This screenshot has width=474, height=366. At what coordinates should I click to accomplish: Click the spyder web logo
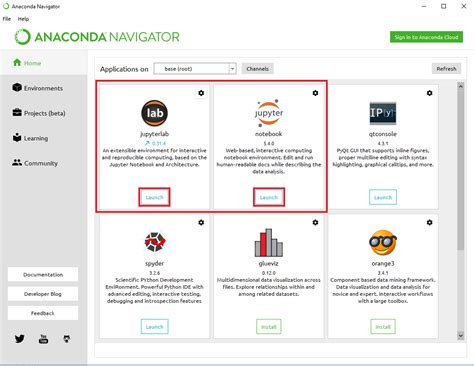155,242
